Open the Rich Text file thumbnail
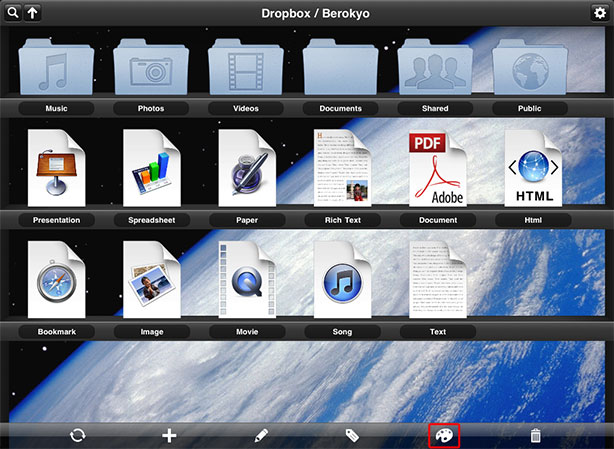 pyautogui.click(x=343, y=168)
